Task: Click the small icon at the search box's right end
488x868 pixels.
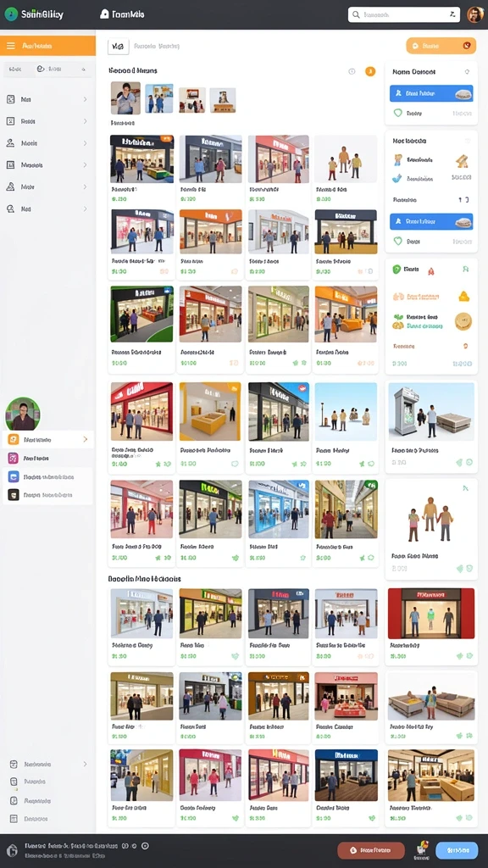Action: click(452, 15)
